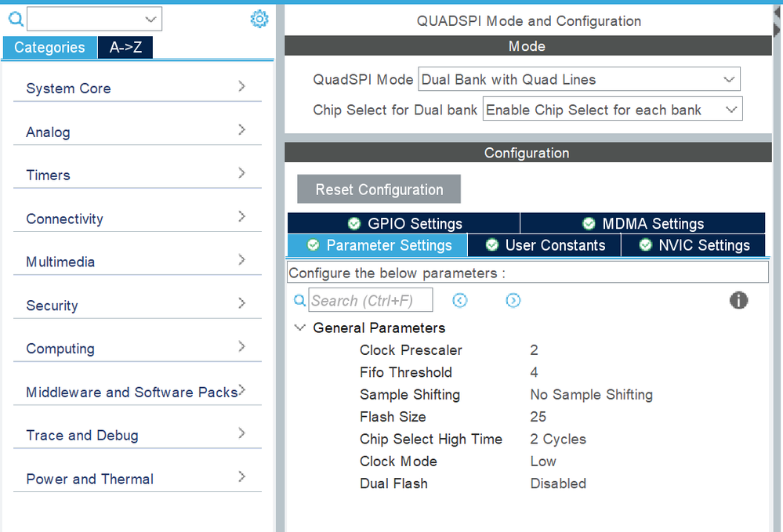783x532 pixels.
Task: Open the QuadSPI Mode dropdown
Action: 579,79
